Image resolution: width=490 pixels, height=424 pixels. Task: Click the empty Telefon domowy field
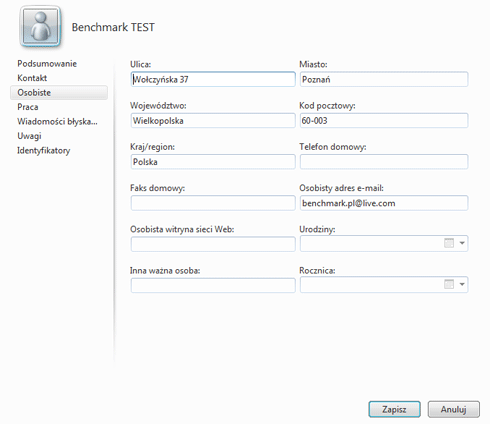point(384,162)
